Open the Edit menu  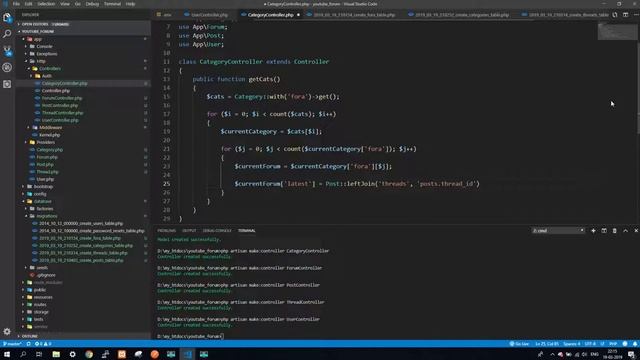(x=29, y=4)
